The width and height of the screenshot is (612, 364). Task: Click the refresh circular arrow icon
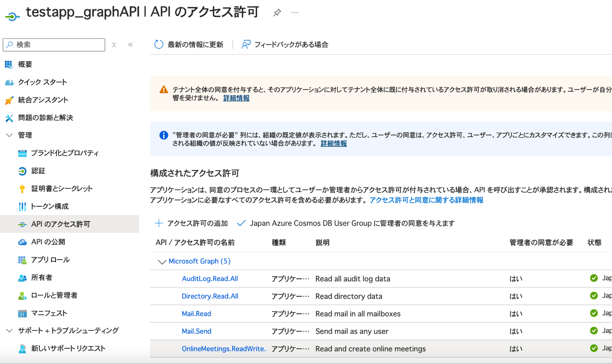(159, 45)
